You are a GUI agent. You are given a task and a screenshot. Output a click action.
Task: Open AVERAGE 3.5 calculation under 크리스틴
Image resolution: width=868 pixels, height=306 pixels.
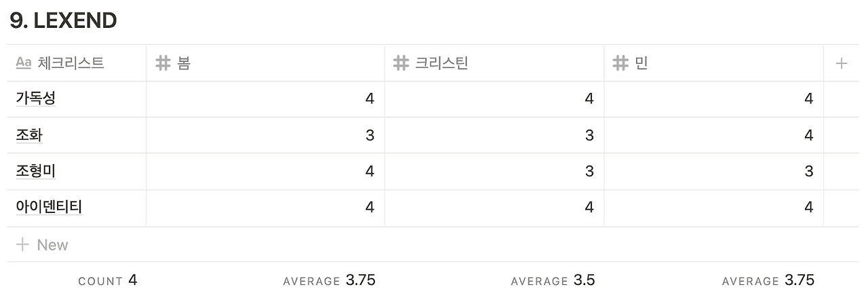(x=553, y=280)
